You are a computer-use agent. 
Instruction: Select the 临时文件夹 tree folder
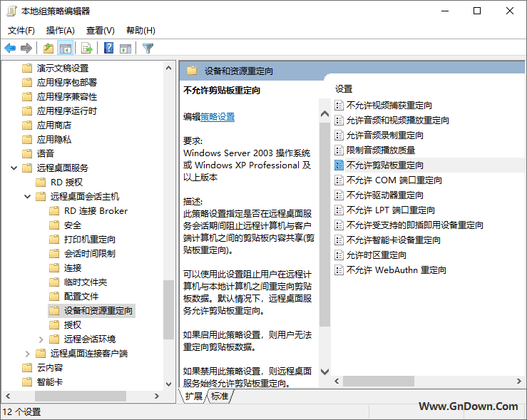(x=86, y=282)
